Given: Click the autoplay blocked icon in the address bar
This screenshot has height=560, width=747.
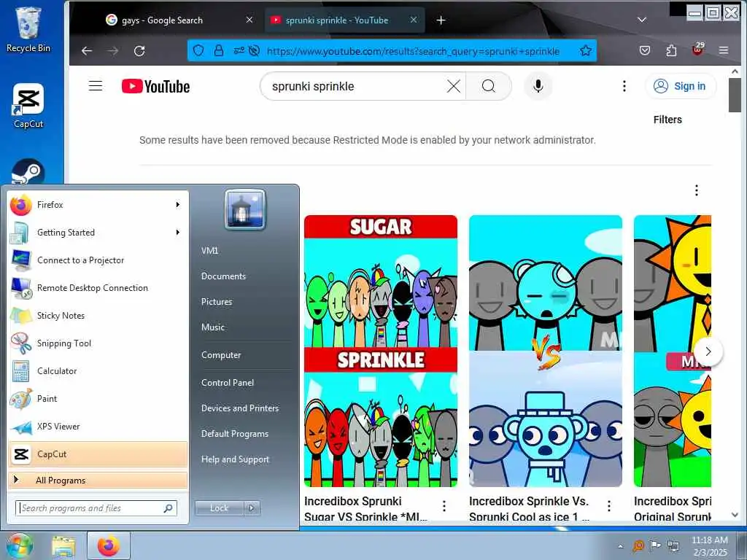Looking at the screenshot, I should click(x=255, y=50).
